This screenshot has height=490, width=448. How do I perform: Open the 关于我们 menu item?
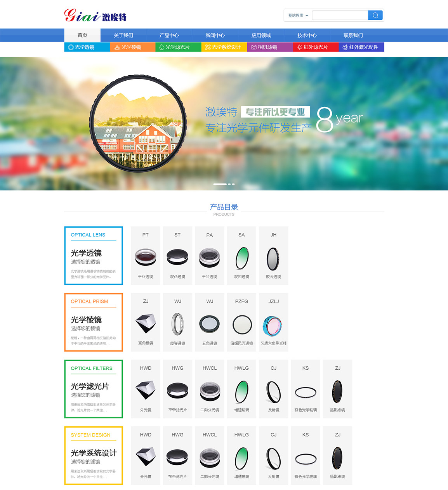coord(123,35)
